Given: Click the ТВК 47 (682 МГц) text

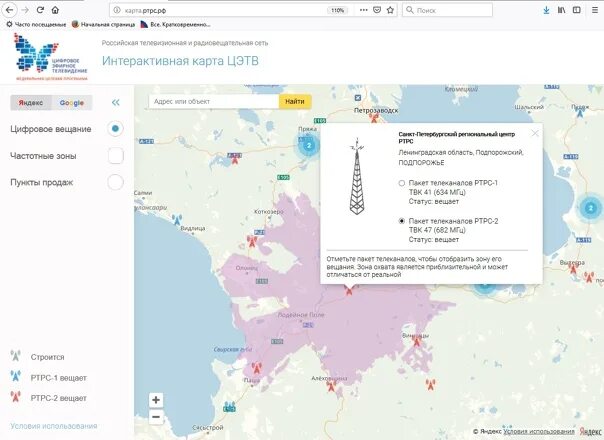Looking at the screenshot, I should point(437,230).
